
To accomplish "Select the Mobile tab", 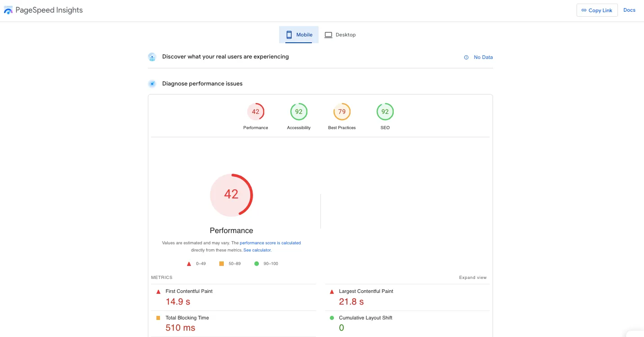I will click(x=299, y=35).
